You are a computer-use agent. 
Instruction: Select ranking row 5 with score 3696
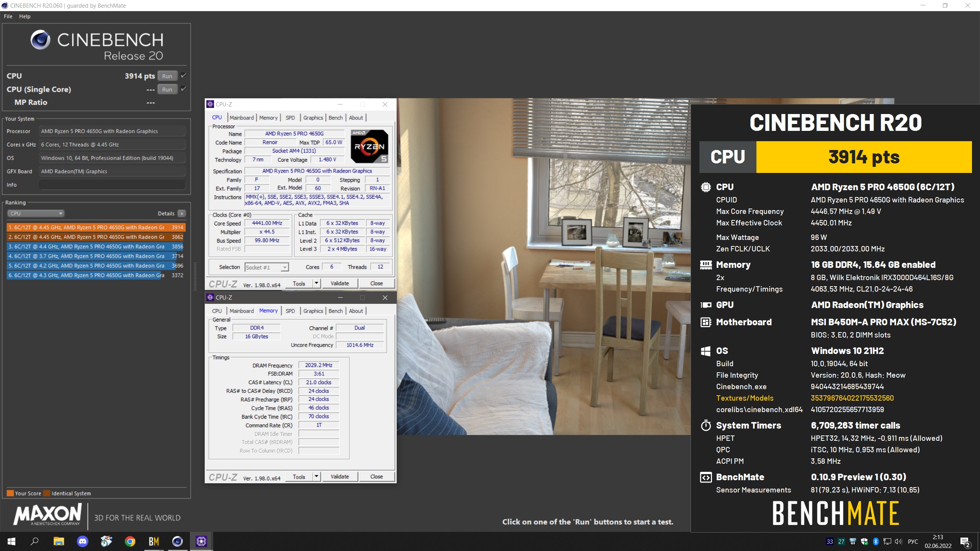[96, 266]
